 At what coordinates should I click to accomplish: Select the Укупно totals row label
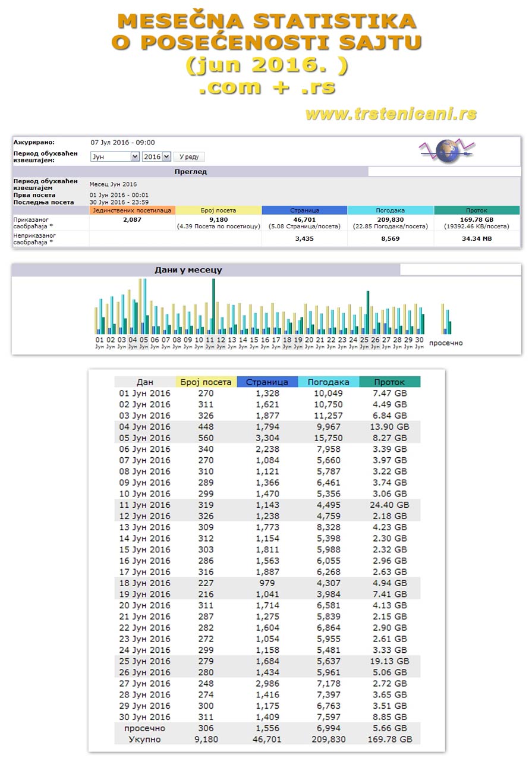tap(144, 740)
